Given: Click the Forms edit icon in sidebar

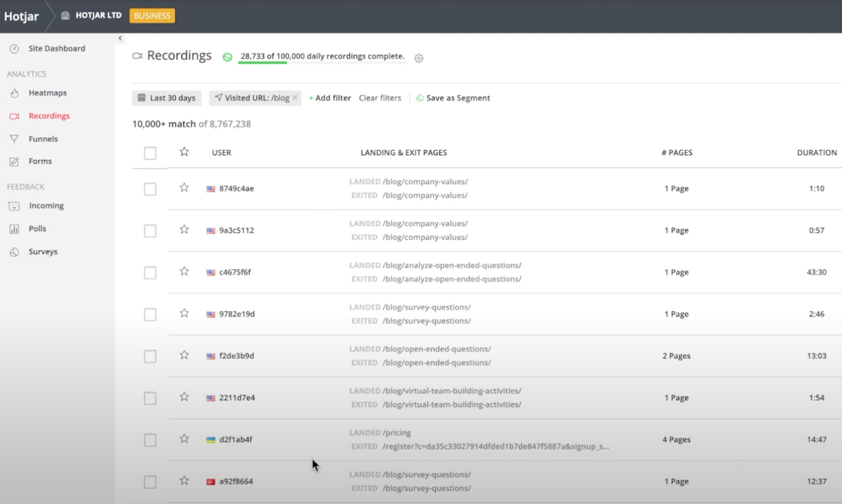Looking at the screenshot, I should pos(14,162).
